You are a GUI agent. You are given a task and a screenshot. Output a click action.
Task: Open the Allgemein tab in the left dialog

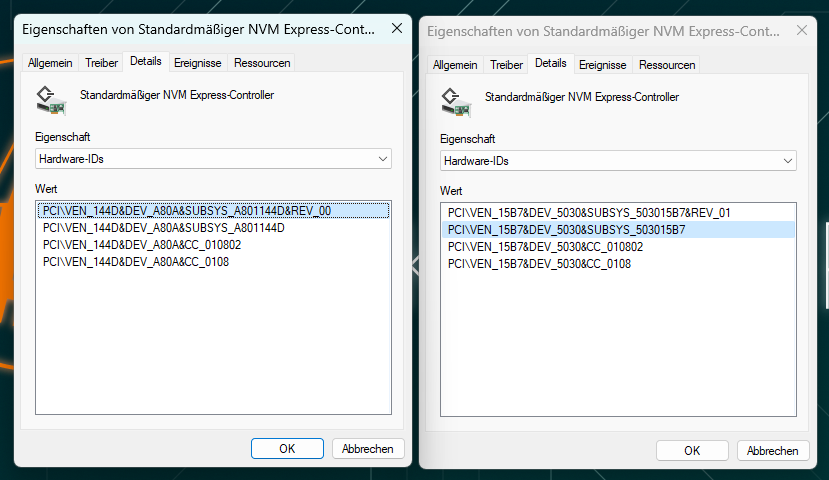click(50, 63)
